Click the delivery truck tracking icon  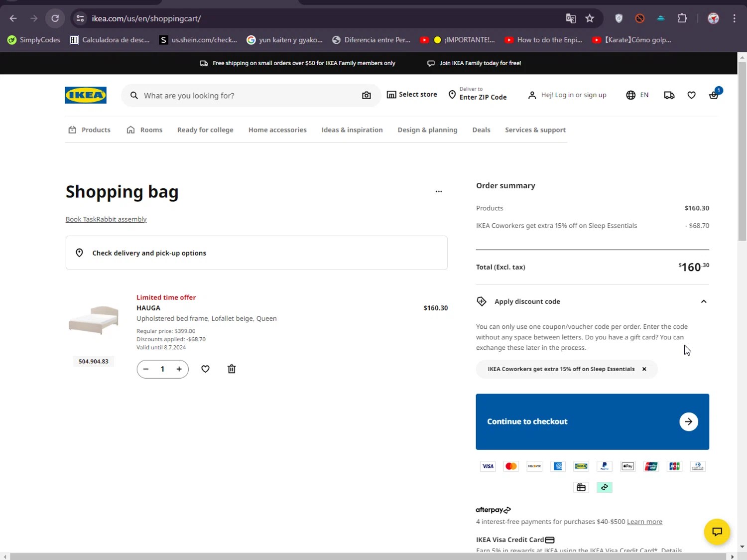pos(669,95)
